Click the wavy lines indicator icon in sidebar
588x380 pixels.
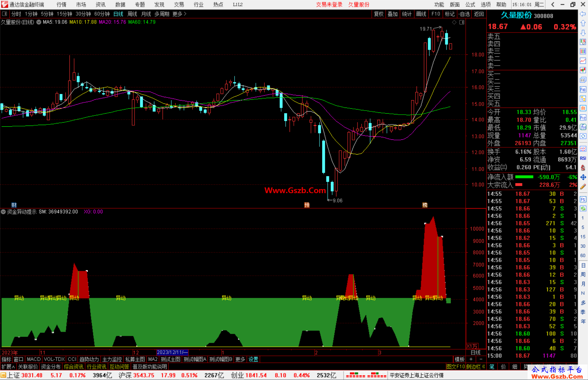tap(583, 149)
